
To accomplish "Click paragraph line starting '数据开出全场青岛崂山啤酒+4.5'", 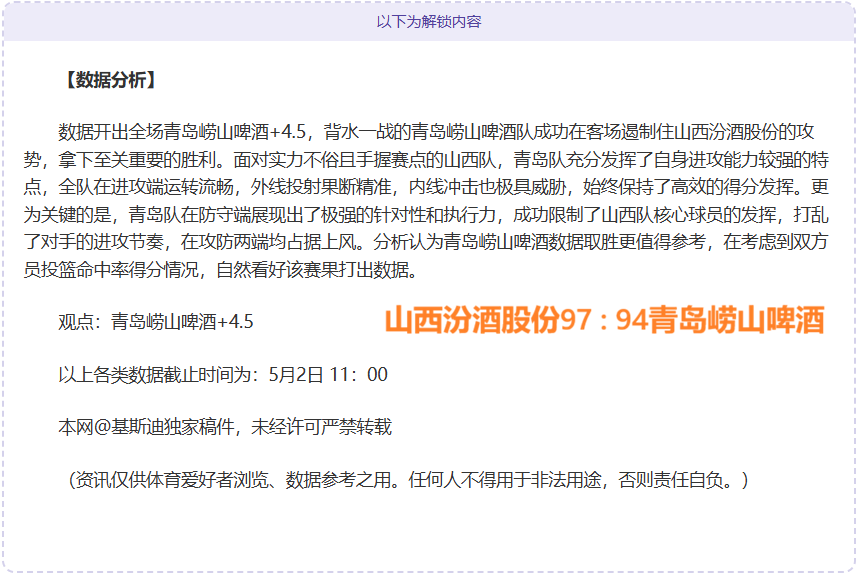I will click(436, 132).
